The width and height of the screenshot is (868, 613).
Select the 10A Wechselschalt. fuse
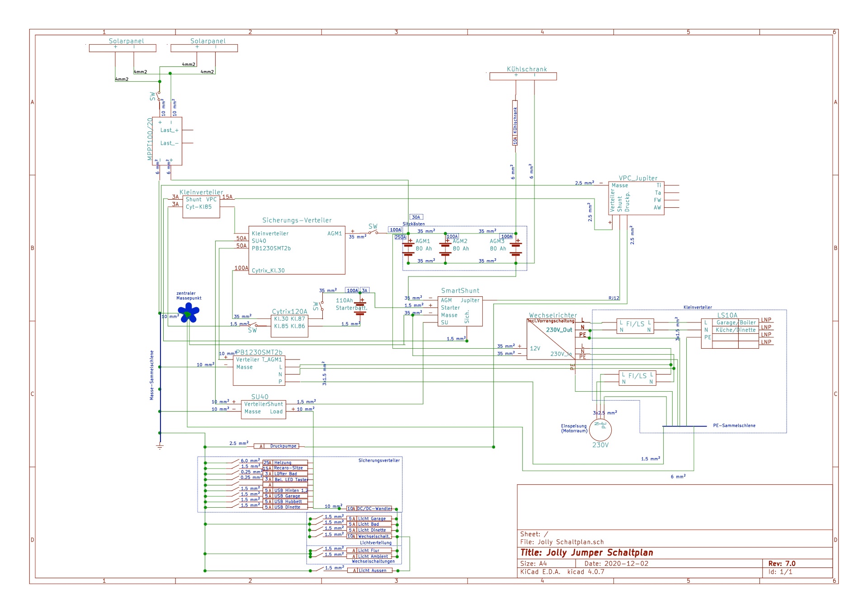click(369, 536)
